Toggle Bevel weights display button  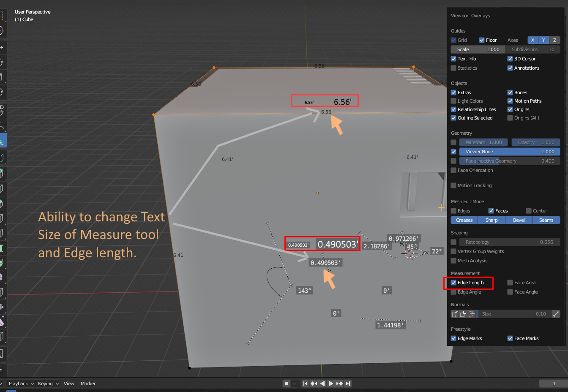pos(519,220)
